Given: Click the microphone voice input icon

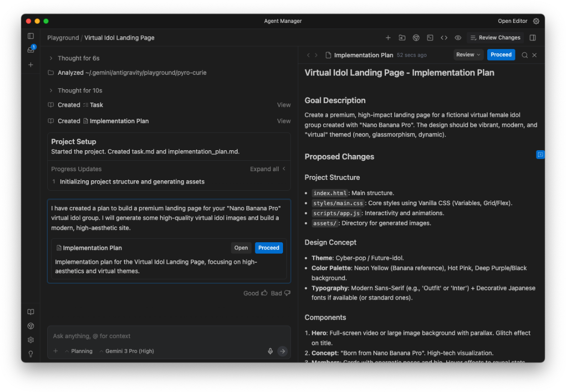Looking at the screenshot, I should pos(270,351).
